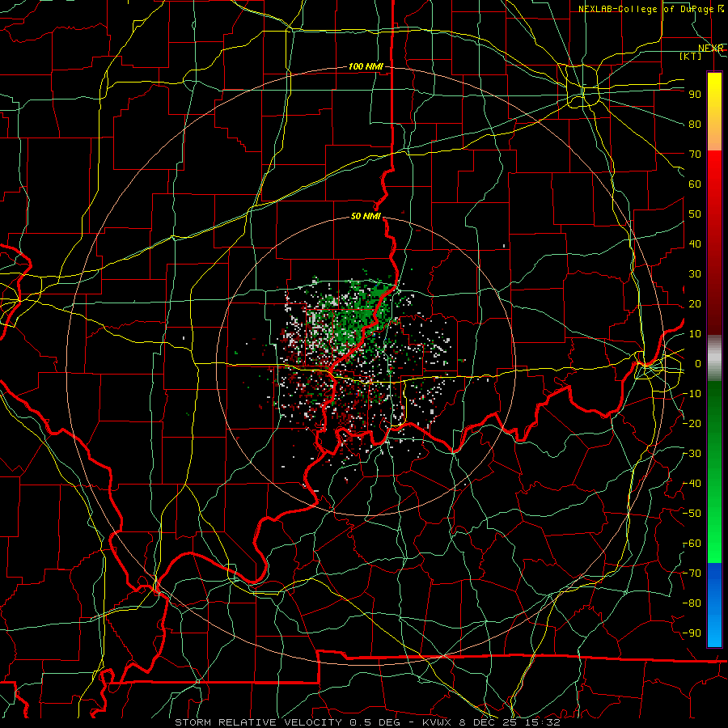Click the positive 90 value on the velocity scale
This screenshot has height=728, width=728.
pos(695,95)
